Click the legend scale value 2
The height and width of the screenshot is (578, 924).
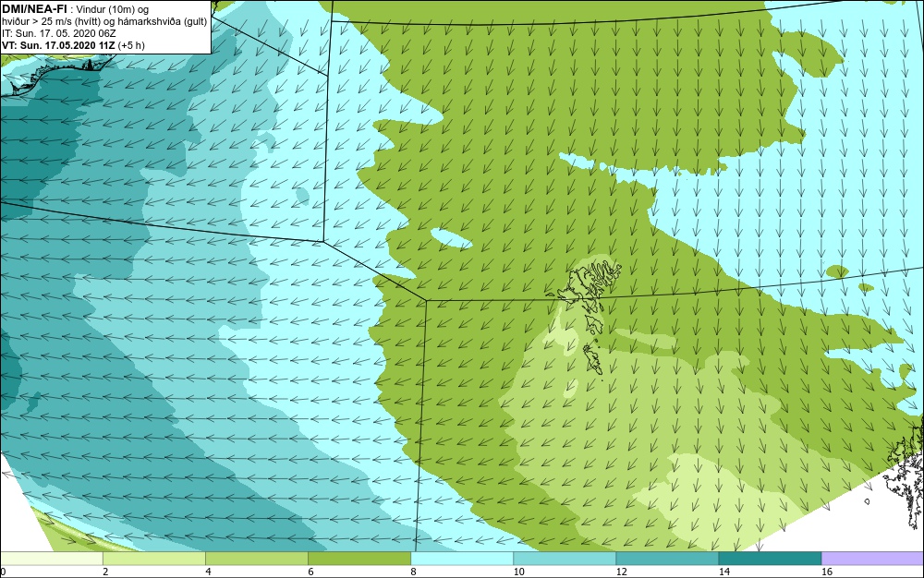105,572
